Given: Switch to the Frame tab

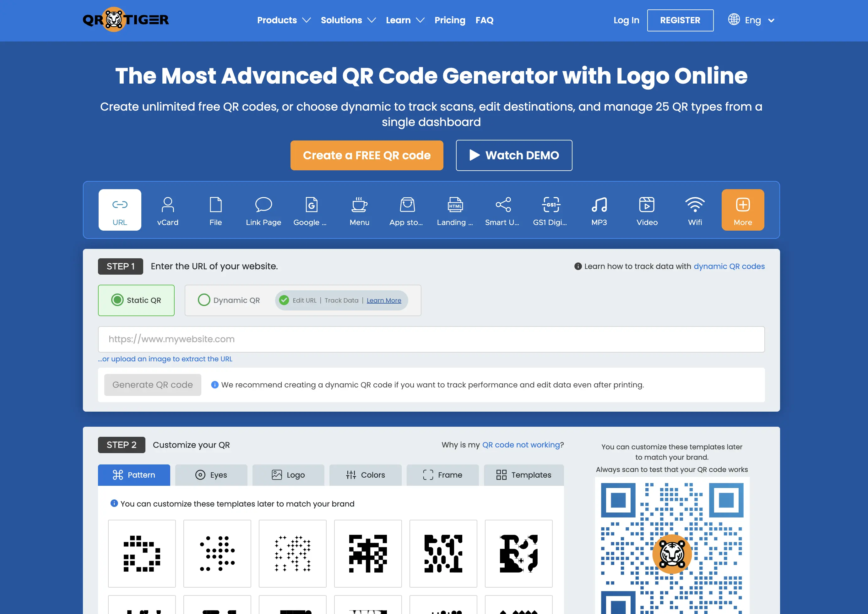Looking at the screenshot, I should click(x=442, y=475).
